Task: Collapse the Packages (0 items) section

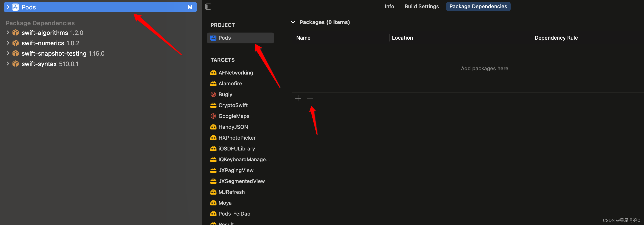Action: coord(293,22)
